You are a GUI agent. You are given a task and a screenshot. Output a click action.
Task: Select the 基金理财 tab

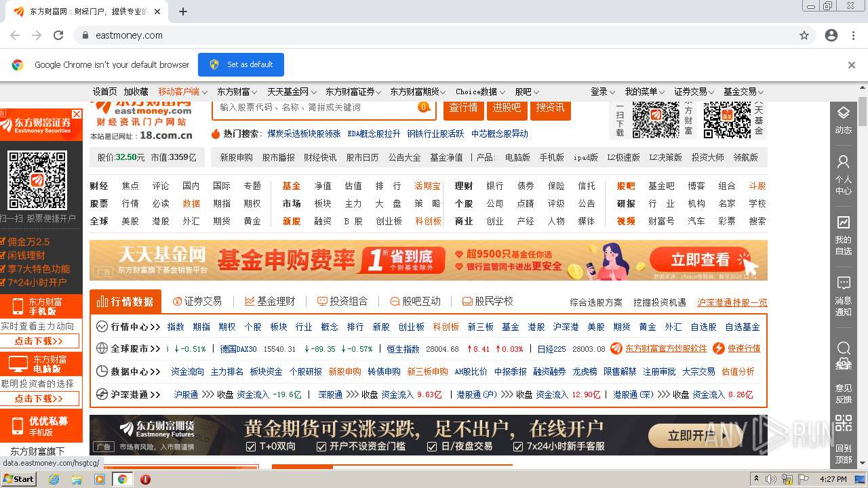coord(270,301)
